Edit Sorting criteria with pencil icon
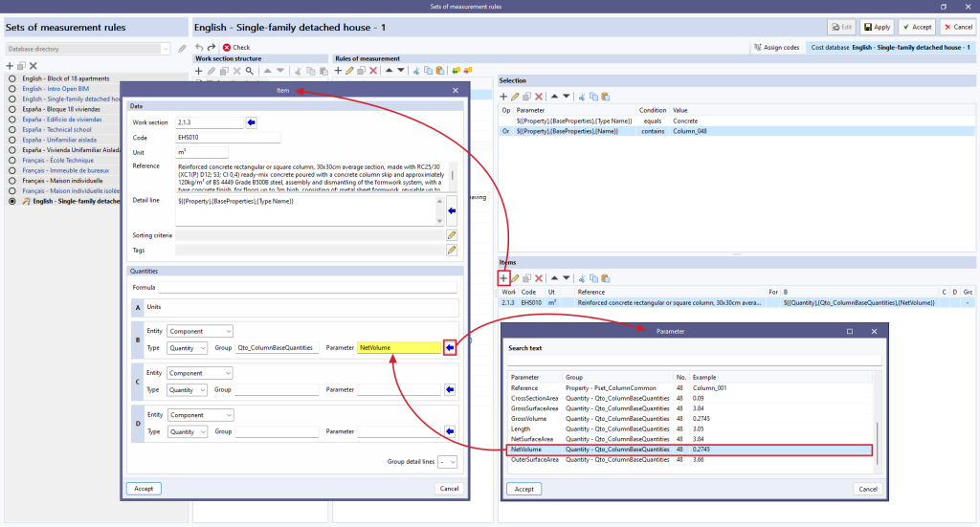This screenshot has width=980, height=527. [452, 235]
